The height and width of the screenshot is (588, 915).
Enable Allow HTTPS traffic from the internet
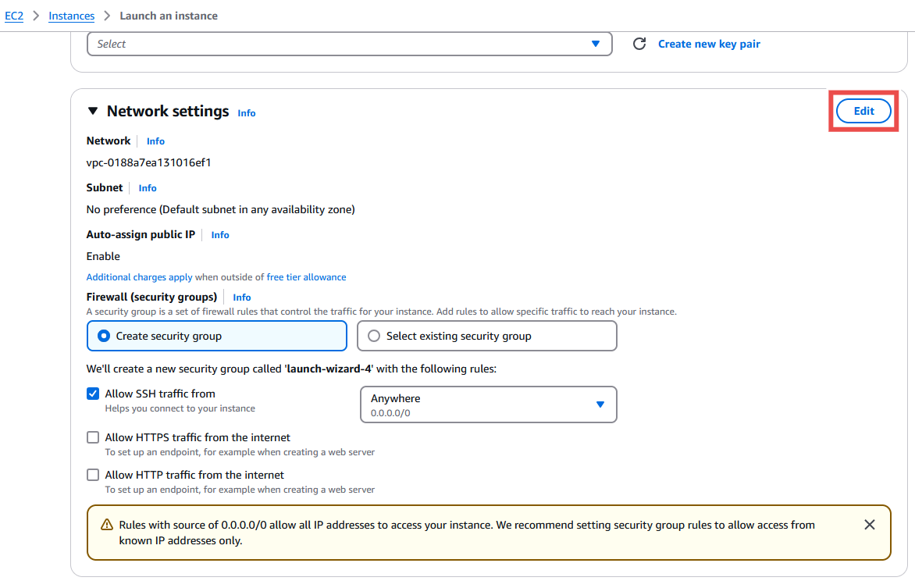(x=93, y=438)
